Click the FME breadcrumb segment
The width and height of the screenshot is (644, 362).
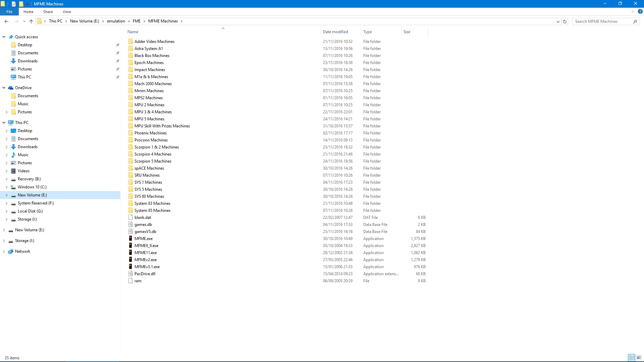pos(137,21)
